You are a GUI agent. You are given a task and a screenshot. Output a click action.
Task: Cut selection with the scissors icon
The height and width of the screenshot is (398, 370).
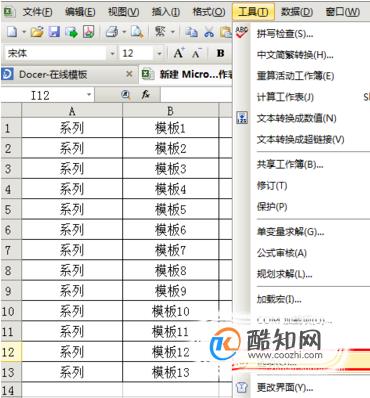click(209, 32)
